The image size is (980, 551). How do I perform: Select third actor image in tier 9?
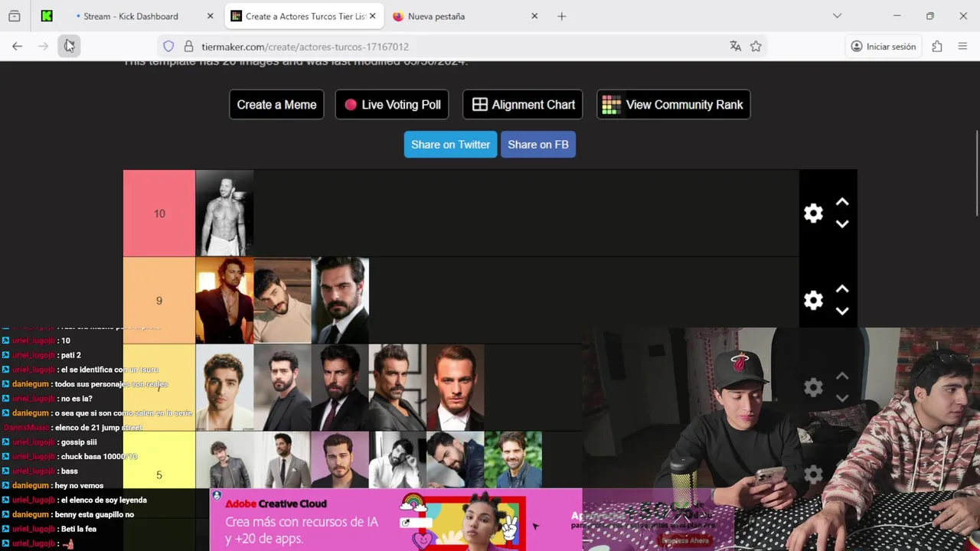[x=340, y=301]
